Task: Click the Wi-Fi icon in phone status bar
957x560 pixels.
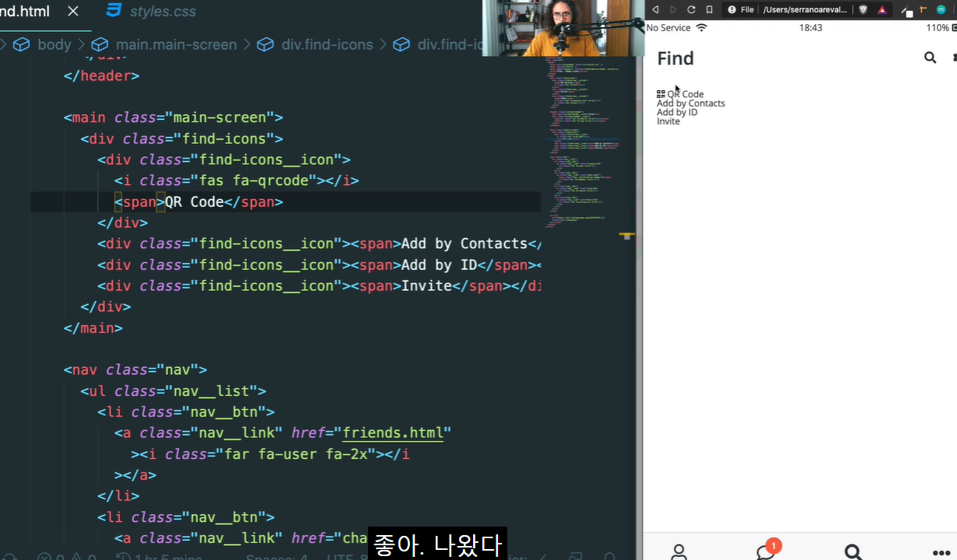Action: tap(702, 27)
